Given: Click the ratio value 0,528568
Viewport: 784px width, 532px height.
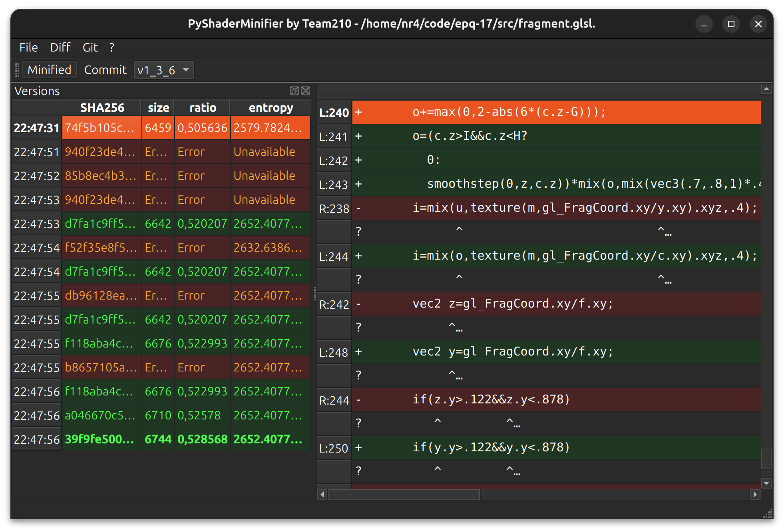Looking at the screenshot, I should [x=203, y=439].
